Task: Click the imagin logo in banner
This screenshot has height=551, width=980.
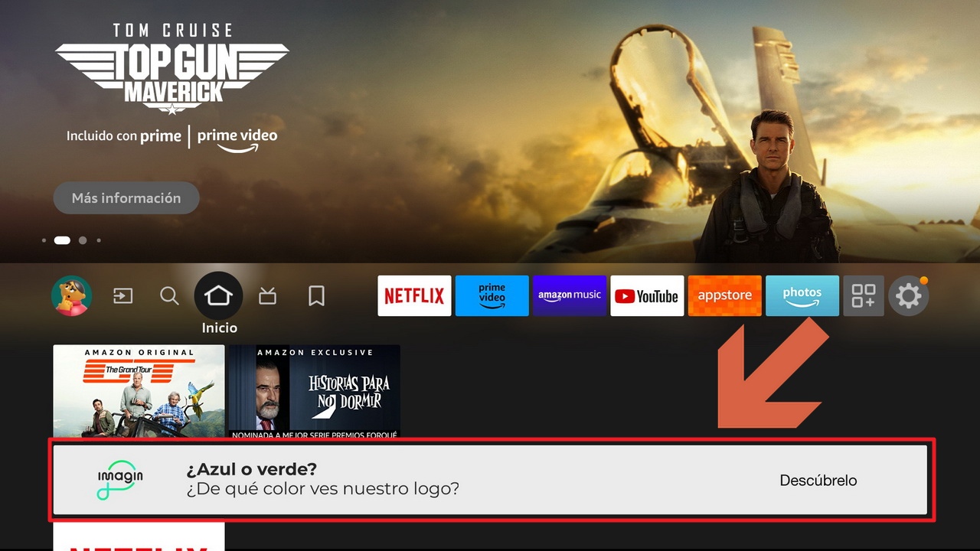Action: (120, 480)
